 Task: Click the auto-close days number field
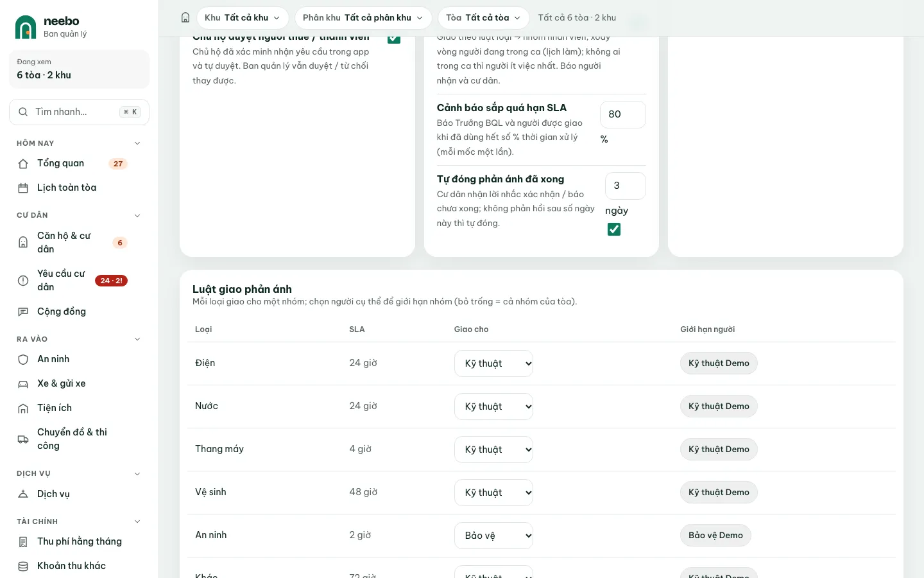pyautogui.click(x=626, y=186)
